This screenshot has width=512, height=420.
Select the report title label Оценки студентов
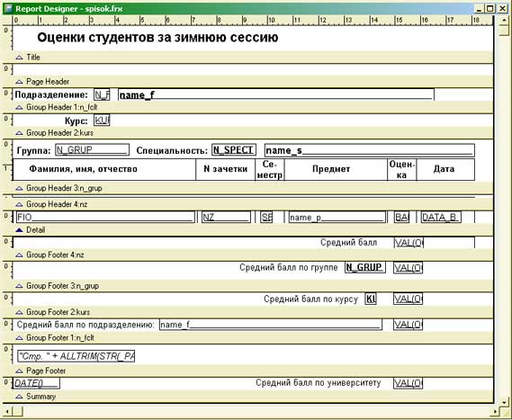pyautogui.click(x=157, y=38)
